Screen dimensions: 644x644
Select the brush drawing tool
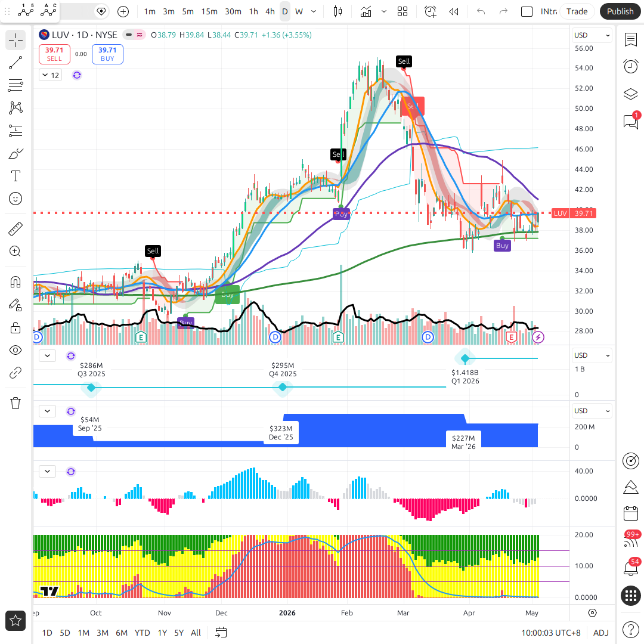(16, 154)
